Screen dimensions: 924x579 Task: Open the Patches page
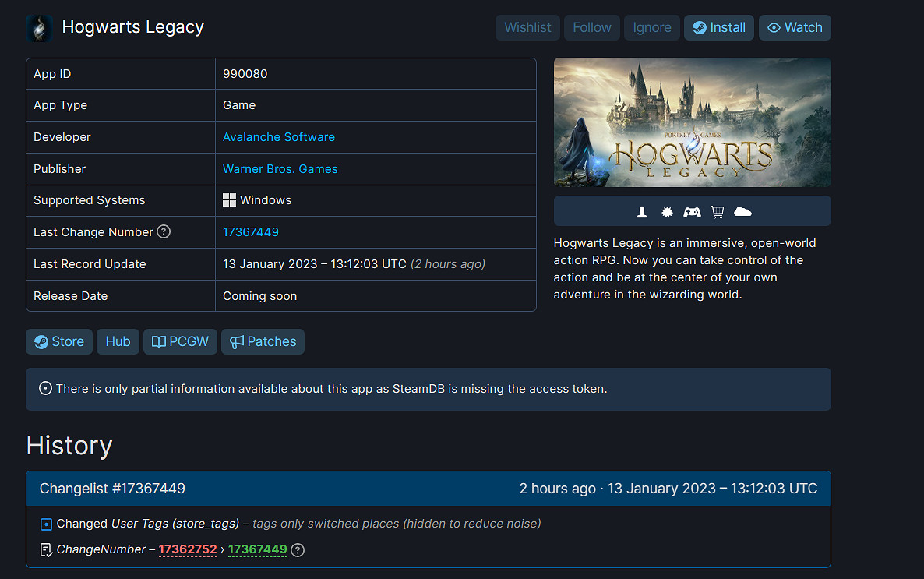click(263, 341)
